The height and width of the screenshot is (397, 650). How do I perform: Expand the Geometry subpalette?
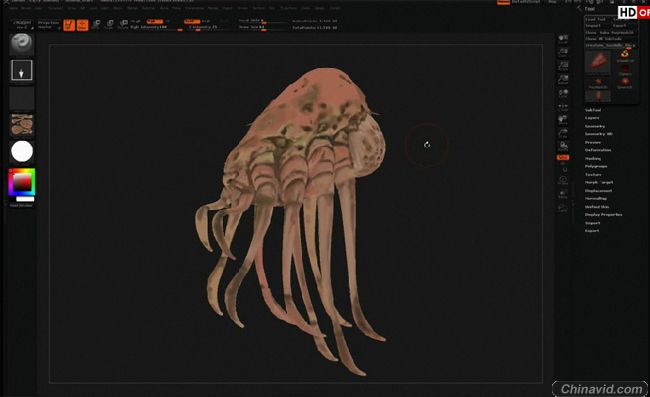(595, 126)
